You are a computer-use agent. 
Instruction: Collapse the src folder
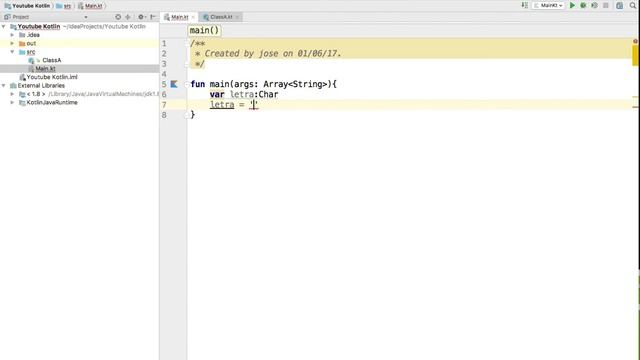tap(12, 52)
